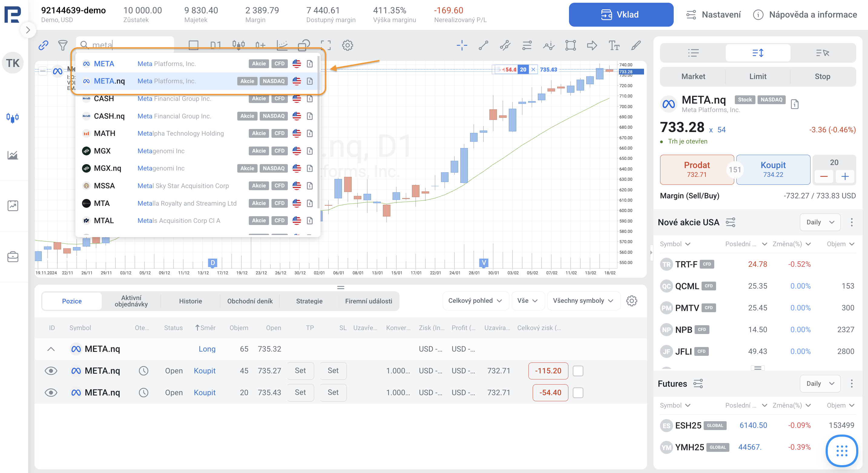
Task: Increase order volume with plus button
Action: click(845, 177)
